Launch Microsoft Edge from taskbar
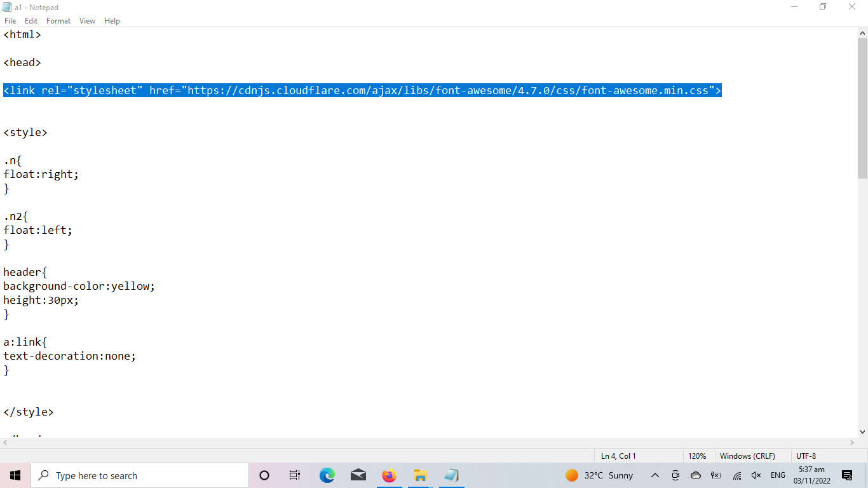 coord(327,475)
